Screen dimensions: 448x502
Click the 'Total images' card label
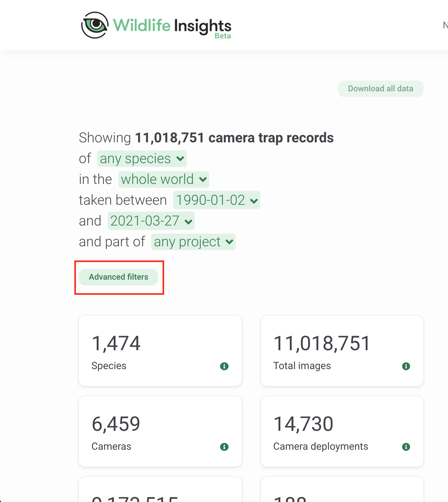coord(302,366)
